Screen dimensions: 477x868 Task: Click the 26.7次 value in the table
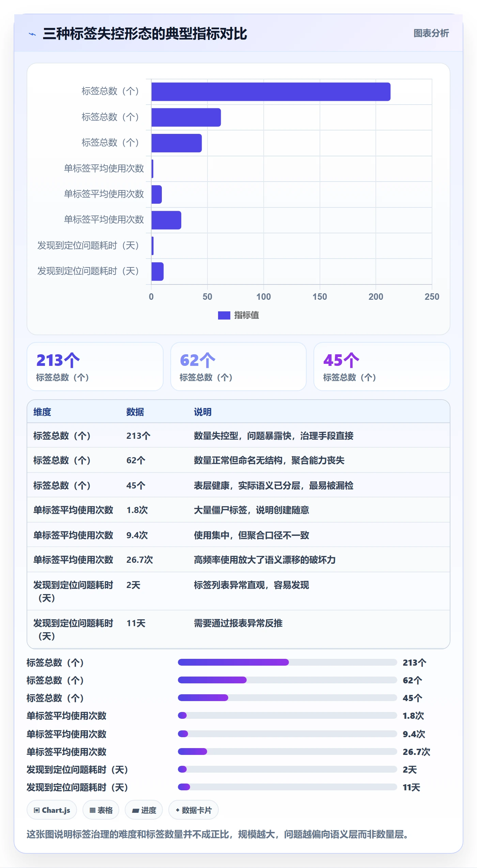[140, 560]
